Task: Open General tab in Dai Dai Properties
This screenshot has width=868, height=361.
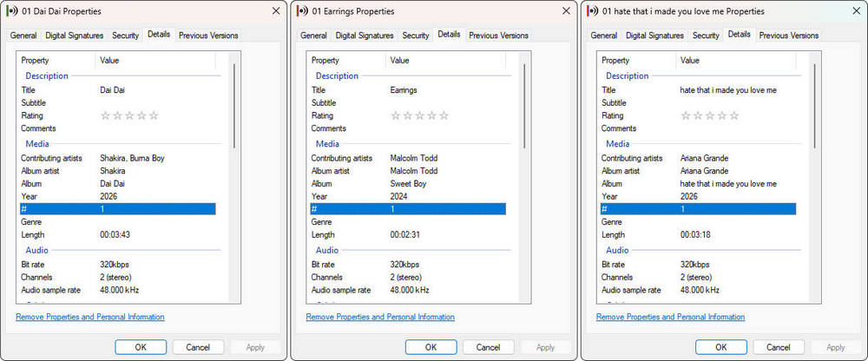Action: click(x=23, y=36)
